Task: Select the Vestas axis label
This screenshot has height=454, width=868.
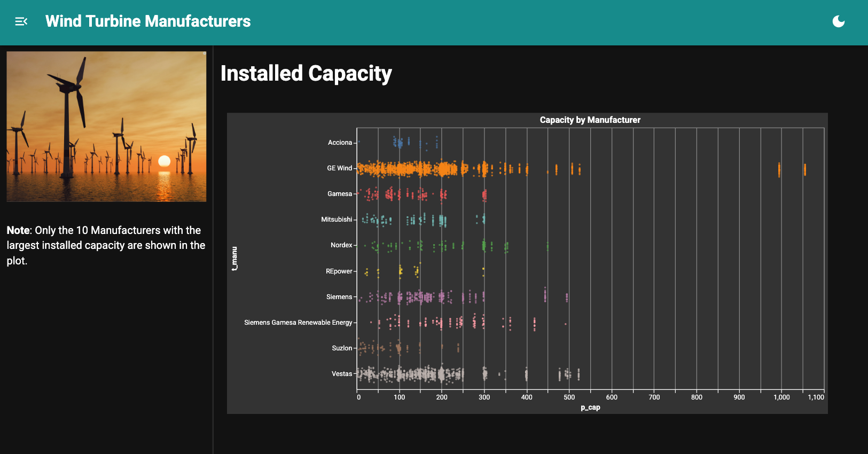Action: pos(342,374)
